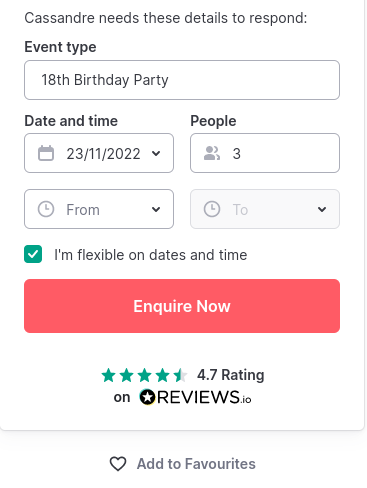Click the People number field showing 3
This screenshot has width=367, height=488.
265,153
